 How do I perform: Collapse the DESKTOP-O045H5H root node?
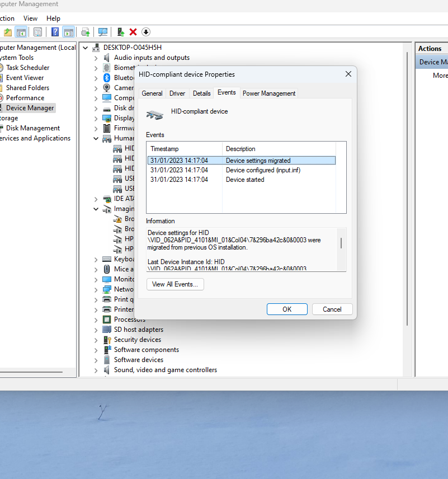pyautogui.click(x=86, y=48)
